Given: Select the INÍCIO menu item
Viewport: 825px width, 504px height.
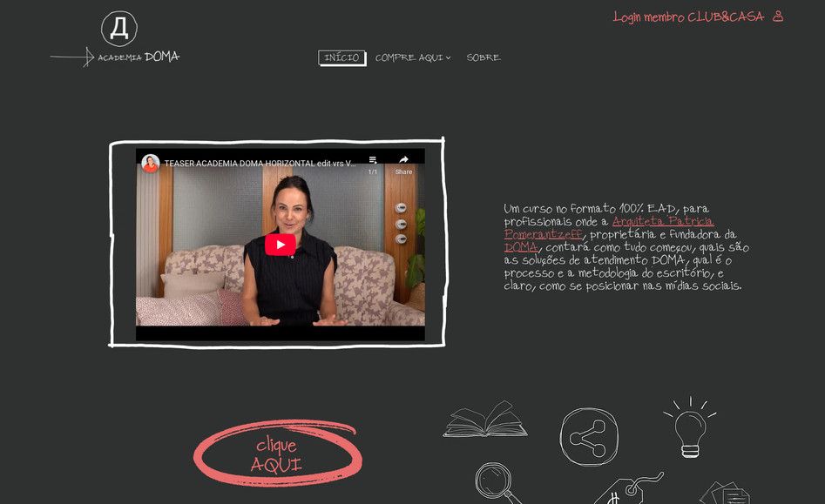Looking at the screenshot, I should [341, 58].
